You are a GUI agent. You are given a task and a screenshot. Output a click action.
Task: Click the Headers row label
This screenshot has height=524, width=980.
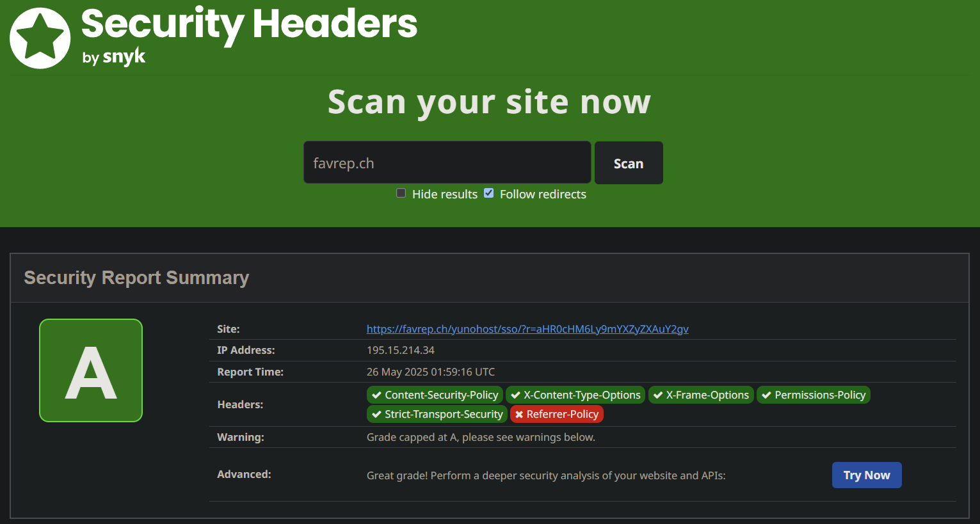[x=241, y=404]
